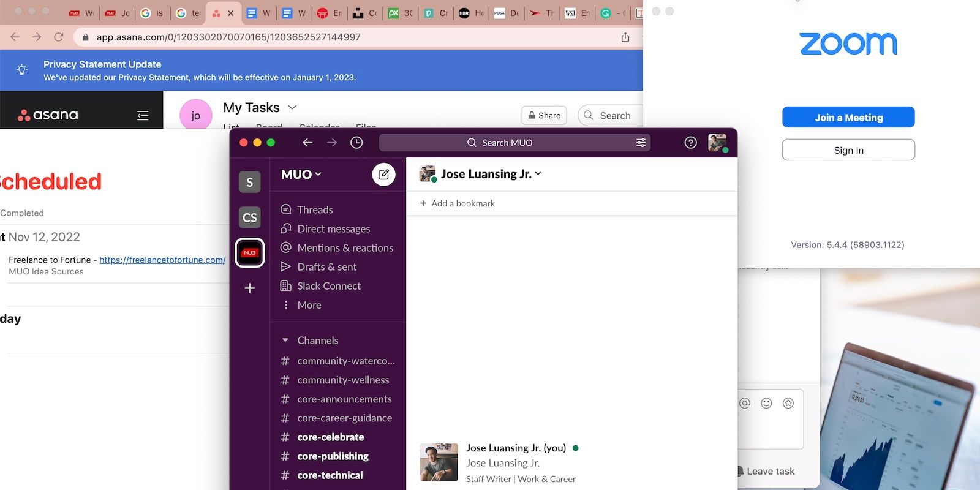980x490 pixels.
Task: Open the freelancetofortune.com link in Asana
Action: pyautogui.click(x=162, y=260)
